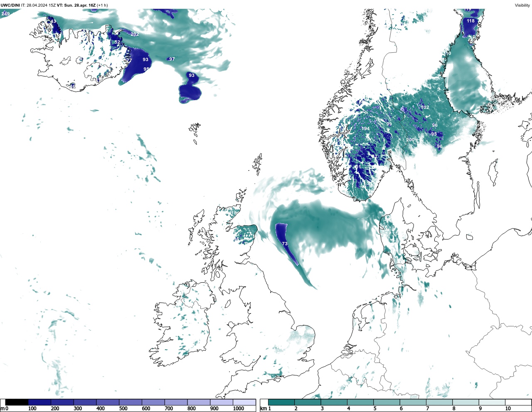
Task: Choose the meters legend swatch labeled 500
Action: coord(131,402)
